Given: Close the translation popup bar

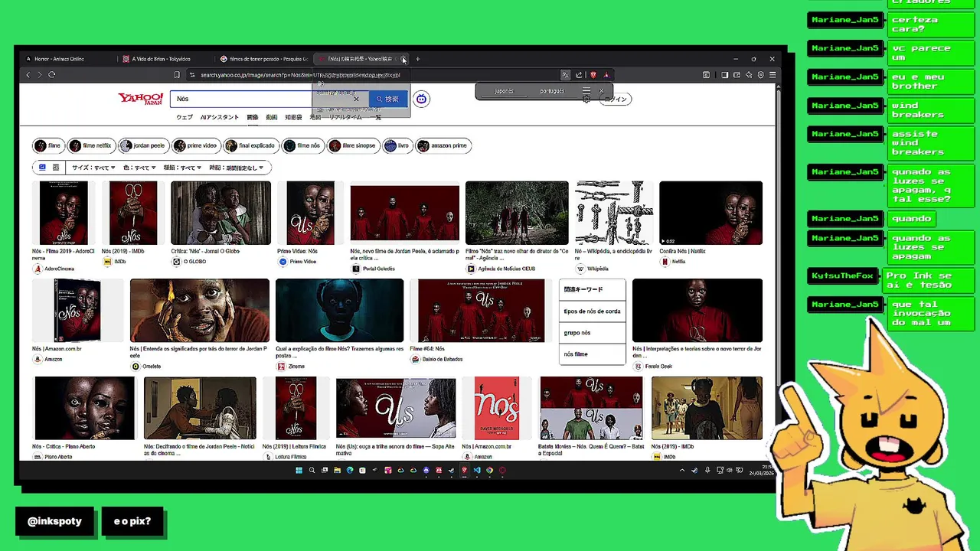Looking at the screenshot, I should pos(601,91).
